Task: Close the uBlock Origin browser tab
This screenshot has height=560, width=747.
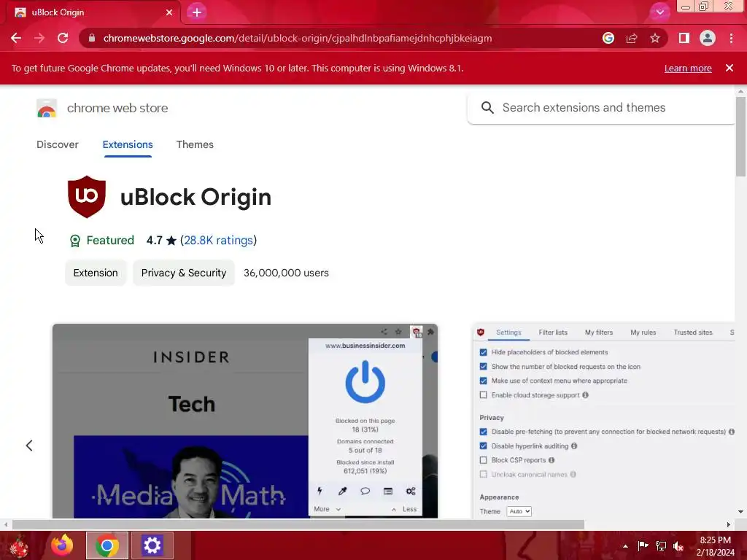Action: (169, 12)
